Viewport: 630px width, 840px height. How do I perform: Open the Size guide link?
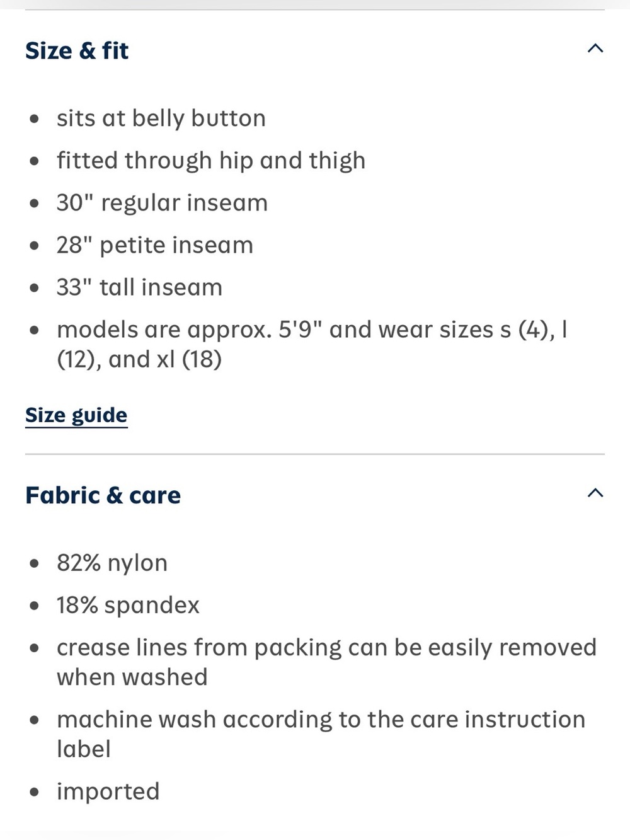76,415
